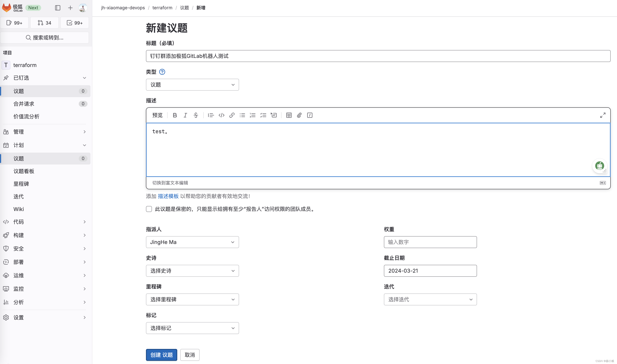Click the Markdown help icon
This screenshot has width=617, height=364.
[602, 183]
